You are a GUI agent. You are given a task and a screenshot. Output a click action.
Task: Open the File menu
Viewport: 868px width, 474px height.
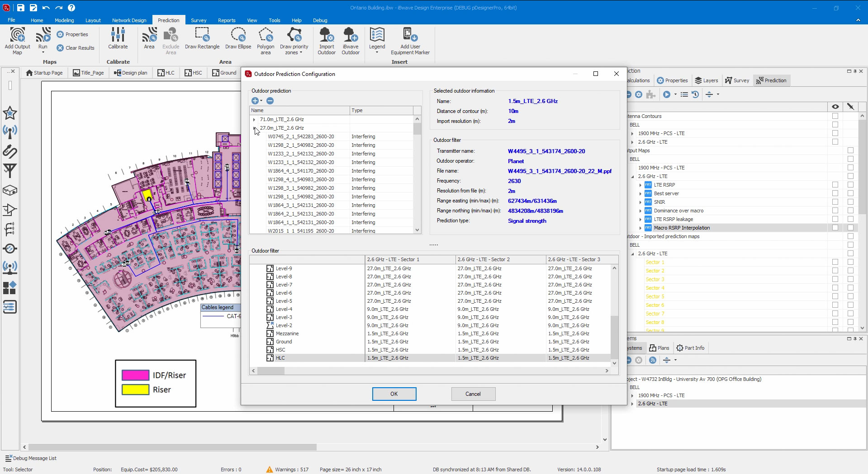[x=11, y=20]
